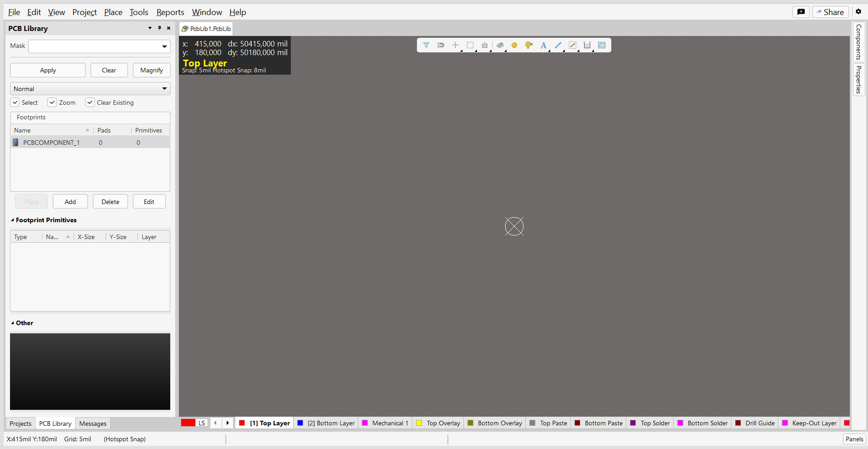Image resolution: width=868 pixels, height=449 pixels.
Task: Select the Place Via tool
Action: [528, 45]
